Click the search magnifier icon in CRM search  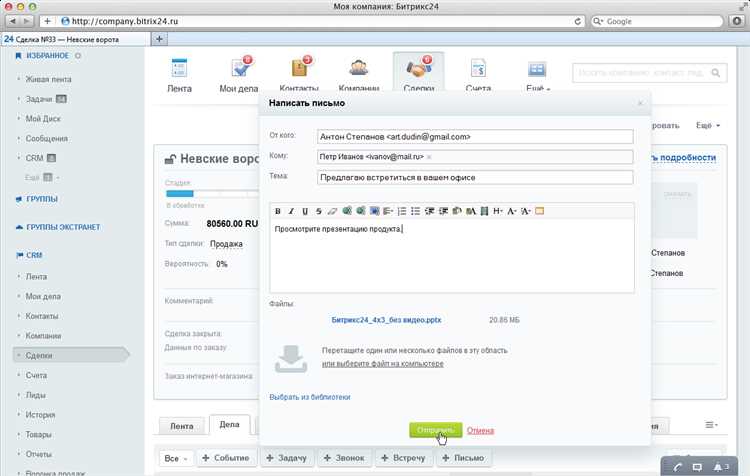click(x=716, y=73)
